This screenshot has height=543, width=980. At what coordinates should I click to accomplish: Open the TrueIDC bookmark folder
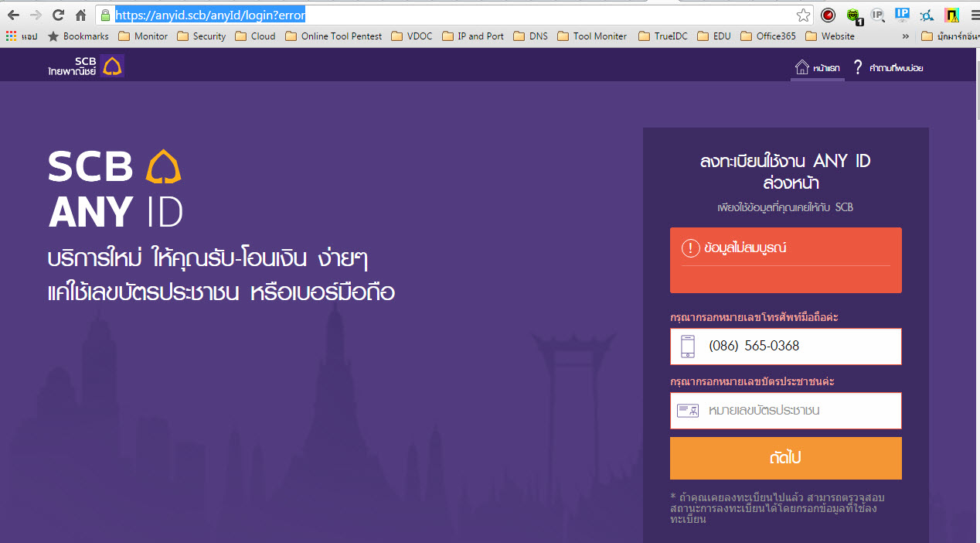pyautogui.click(x=663, y=36)
